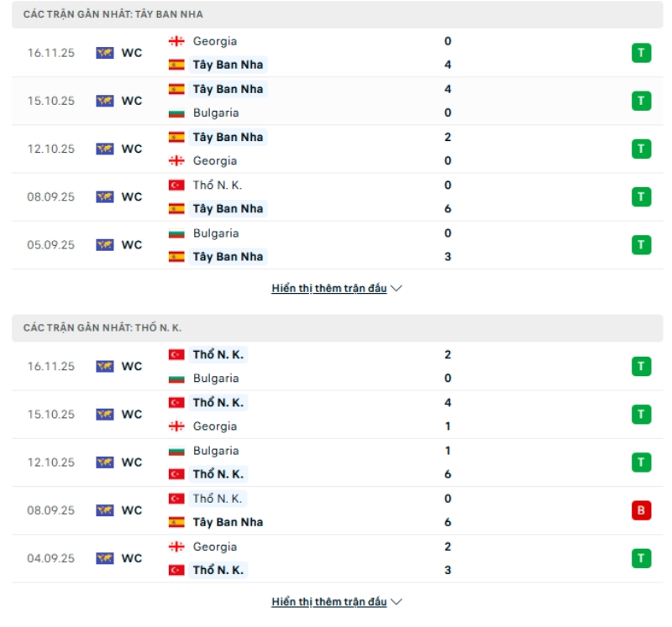672x627 pixels.
Task: Click the 'Các trận gần nhất: Thổ N. K.' header
Action: tap(102, 327)
